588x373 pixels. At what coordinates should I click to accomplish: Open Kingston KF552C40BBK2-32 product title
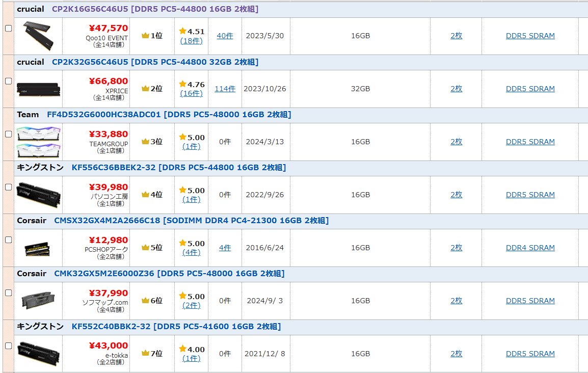point(176,327)
